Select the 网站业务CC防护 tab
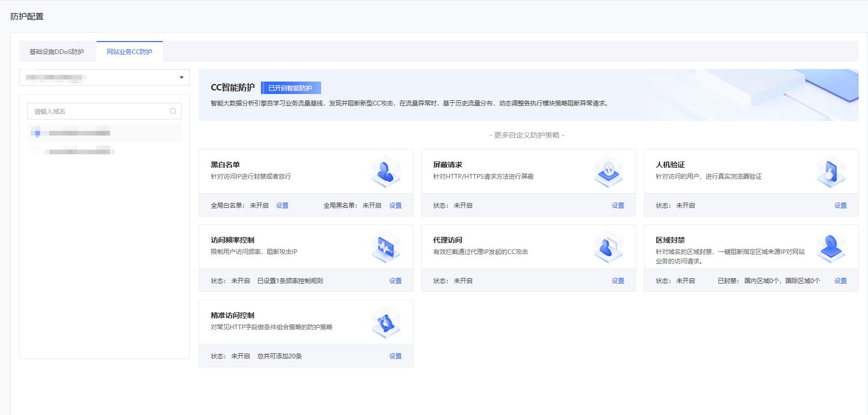The image size is (868, 415). tap(130, 52)
